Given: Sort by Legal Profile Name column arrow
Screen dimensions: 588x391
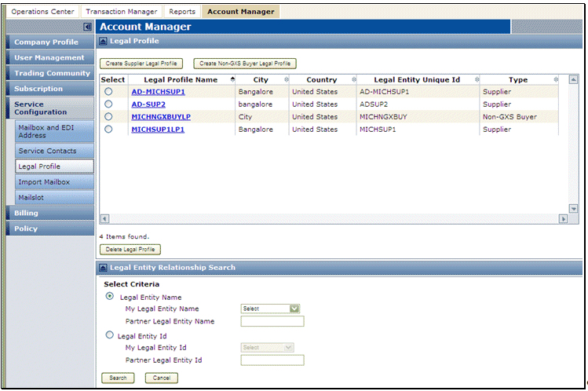Looking at the screenshot, I should tap(232, 80).
